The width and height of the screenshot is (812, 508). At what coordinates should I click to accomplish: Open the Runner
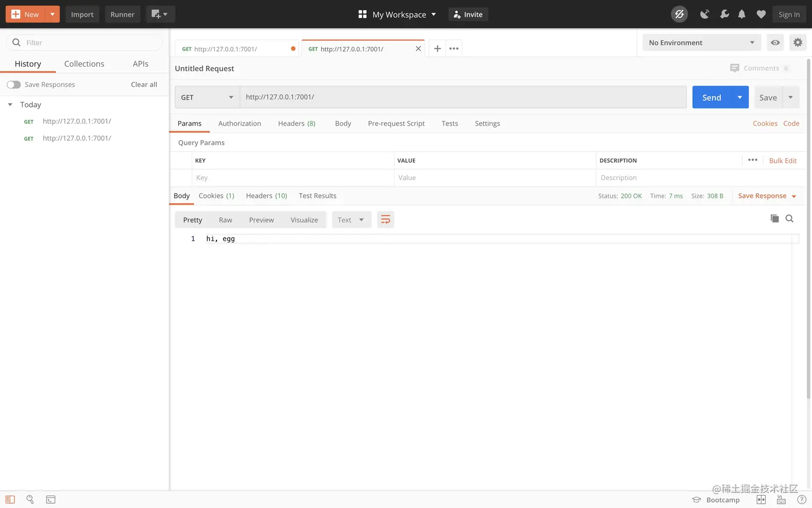(122, 15)
